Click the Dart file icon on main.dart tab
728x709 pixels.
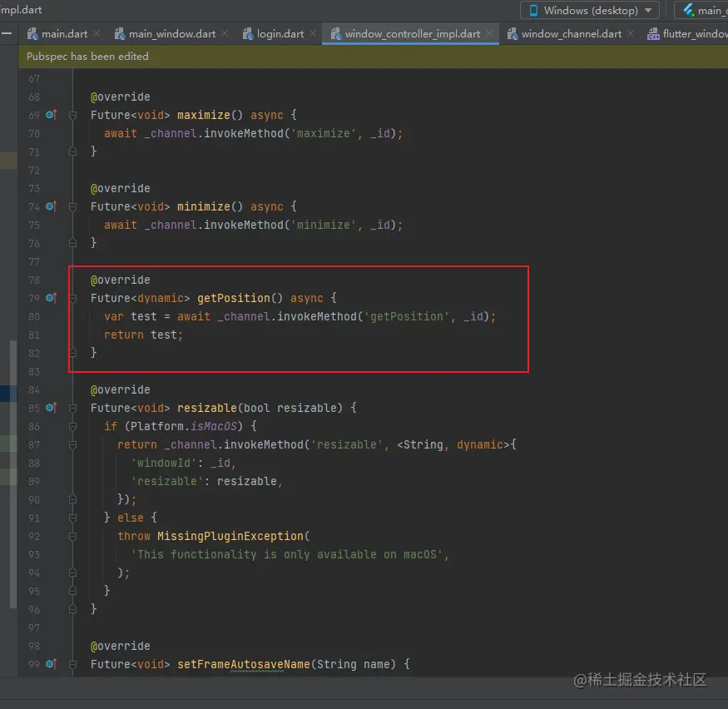32,34
